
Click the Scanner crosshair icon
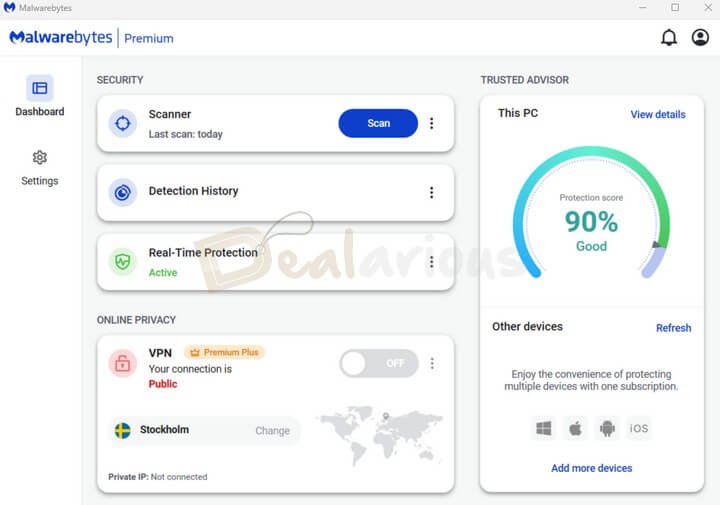[x=123, y=123]
